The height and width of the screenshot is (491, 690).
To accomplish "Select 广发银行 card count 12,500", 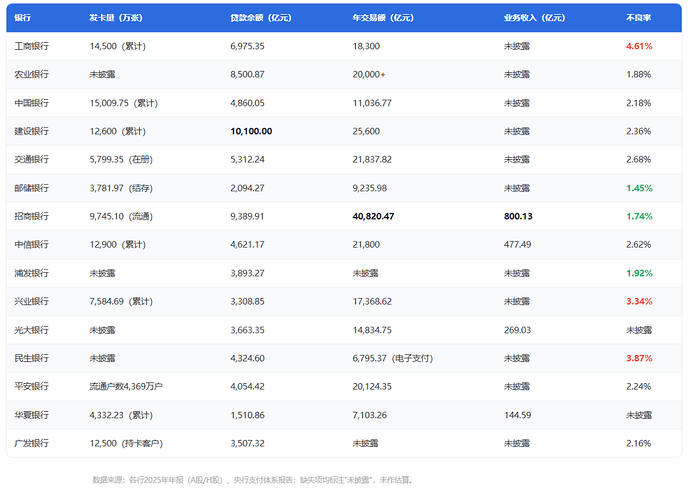I will point(103,443).
